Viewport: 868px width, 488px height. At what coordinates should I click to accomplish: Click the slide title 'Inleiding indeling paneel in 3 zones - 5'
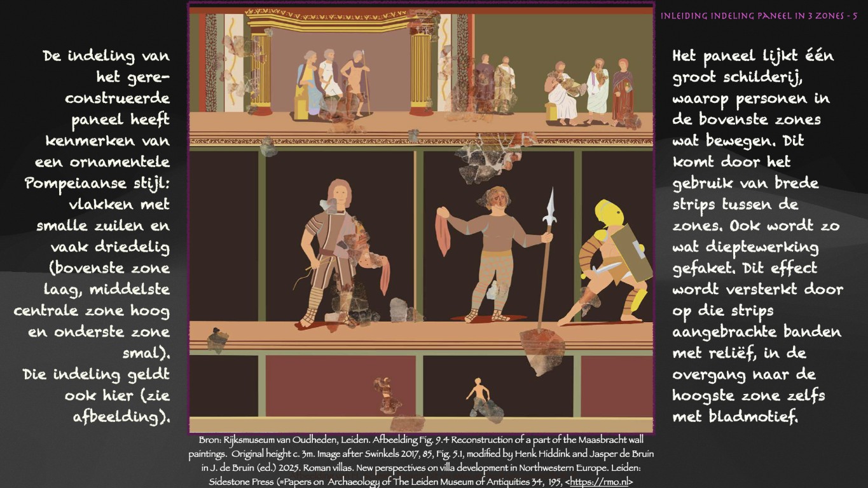pos(759,16)
